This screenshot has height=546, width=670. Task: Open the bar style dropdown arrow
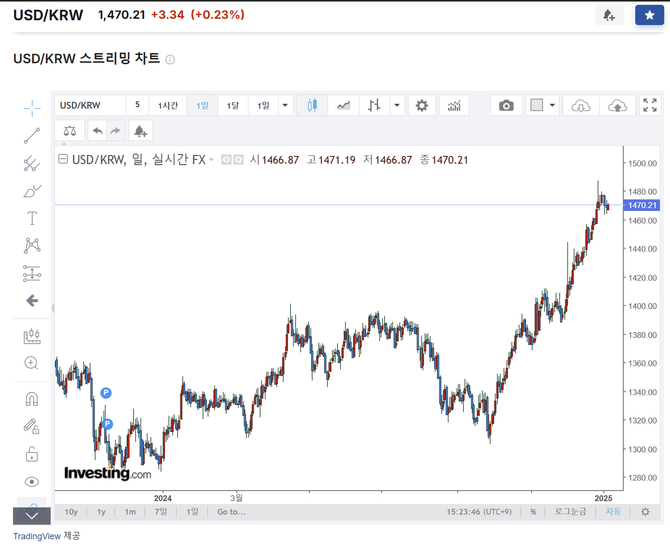[x=397, y=105]
